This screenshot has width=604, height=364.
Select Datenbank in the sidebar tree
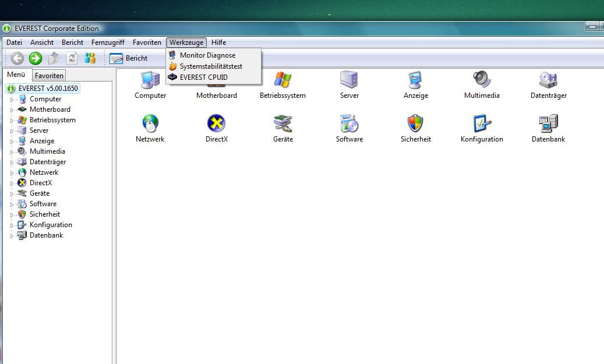pos(46,235)
